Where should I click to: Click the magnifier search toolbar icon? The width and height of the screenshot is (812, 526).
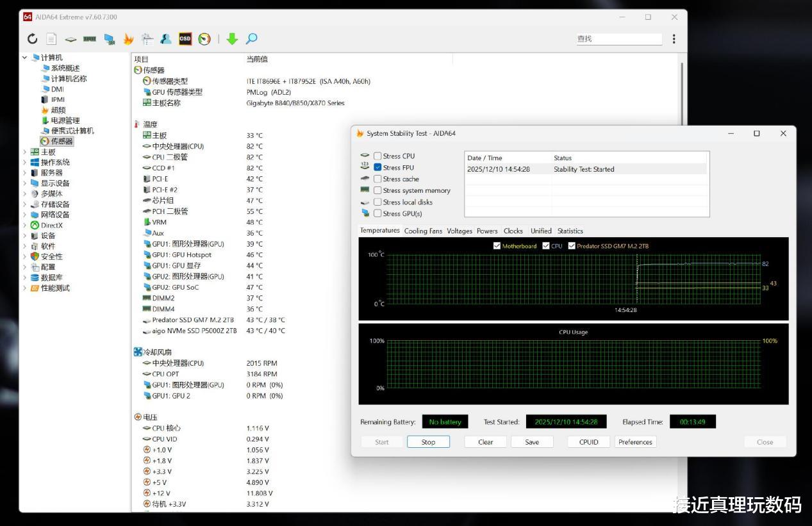coord(252,39)
